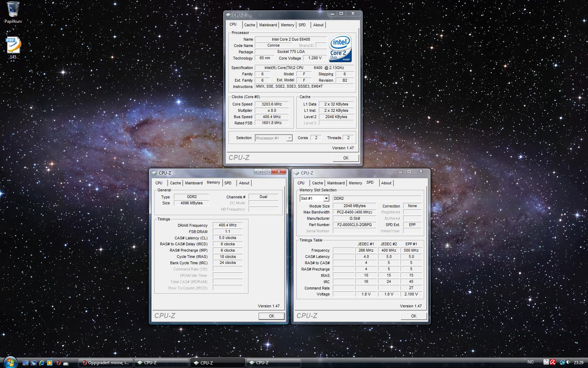Minimize the Memory CPU-Z window
The height and width of the screenshot is (368, 588).
[258, 171]
